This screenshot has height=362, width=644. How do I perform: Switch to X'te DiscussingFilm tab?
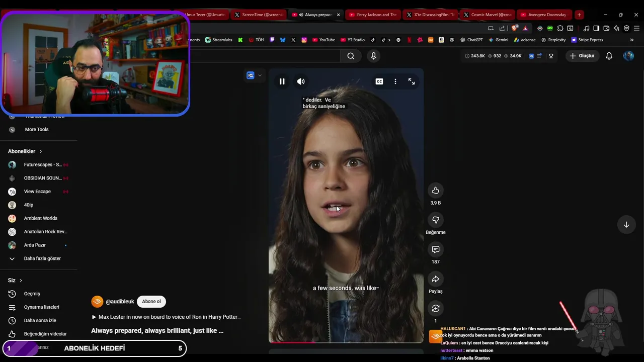pos(430,15)
